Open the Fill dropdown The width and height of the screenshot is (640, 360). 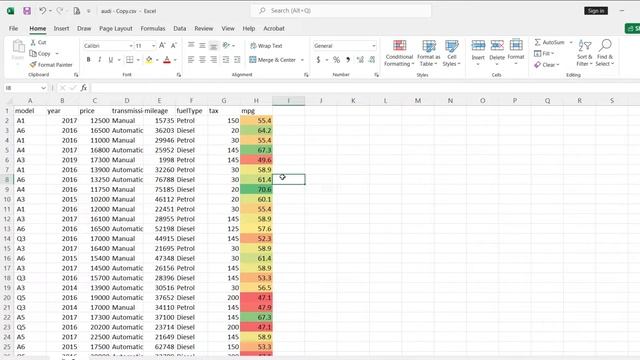click(x=544, y=53)
